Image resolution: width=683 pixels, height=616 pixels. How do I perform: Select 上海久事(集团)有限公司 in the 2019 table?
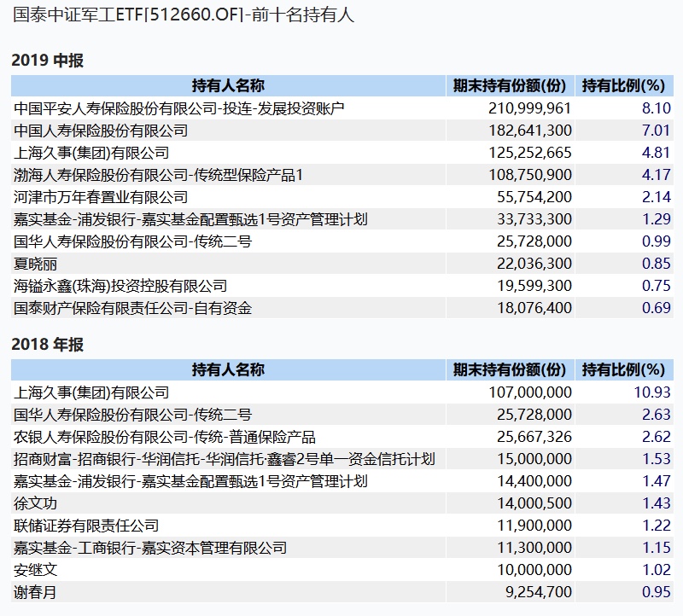(x=91, y=153)
